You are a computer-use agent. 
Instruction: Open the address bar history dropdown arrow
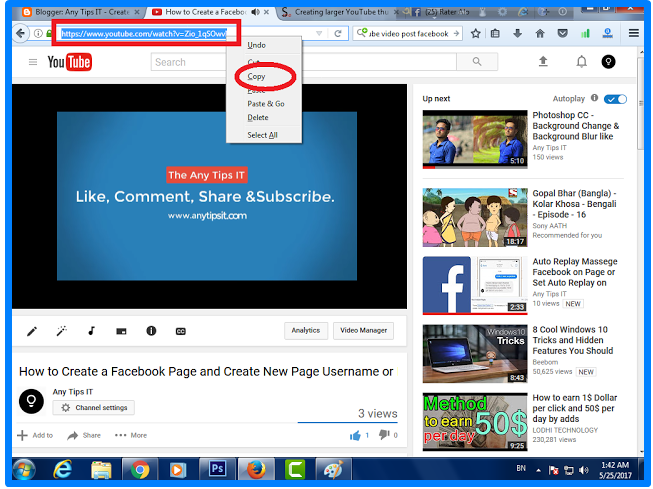[319, 33]
